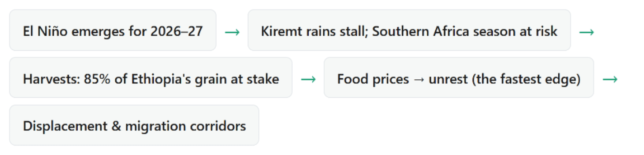The image size is (644, 155).
Task: Select the Food prices unrest box
Action: 459,77
